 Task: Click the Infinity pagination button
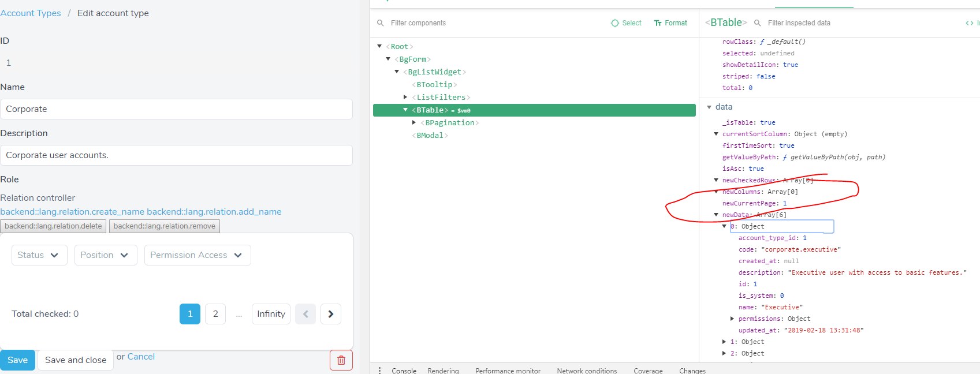[271, 314]
